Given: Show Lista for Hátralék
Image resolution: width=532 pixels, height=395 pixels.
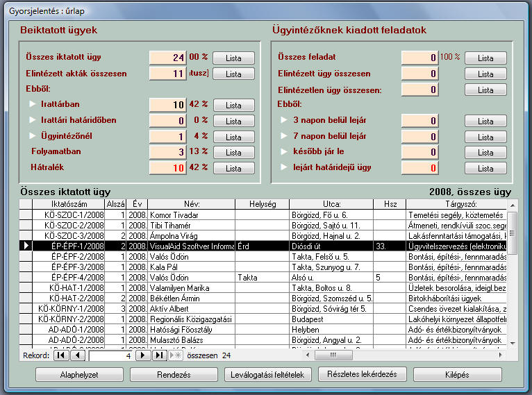Looking at the screenshot, I should coord(234,168).
